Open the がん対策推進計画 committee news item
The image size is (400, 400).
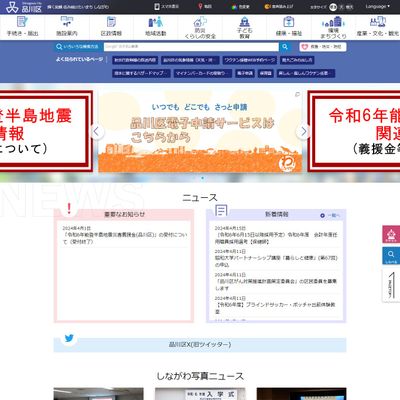tap(276, 284)
